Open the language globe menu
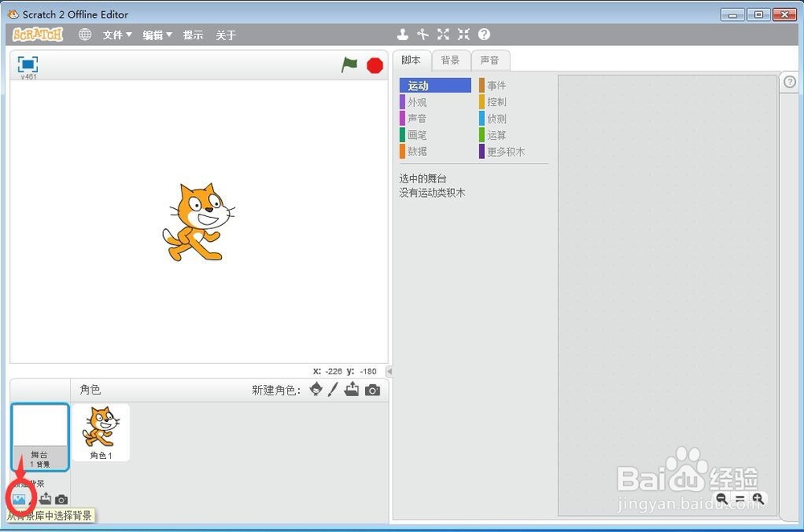 click(x=84, y=35)
